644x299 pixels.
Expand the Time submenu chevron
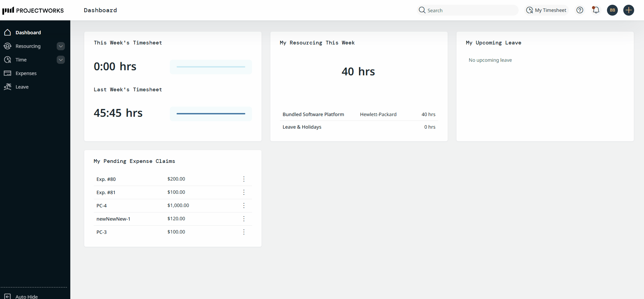(61, 60)
